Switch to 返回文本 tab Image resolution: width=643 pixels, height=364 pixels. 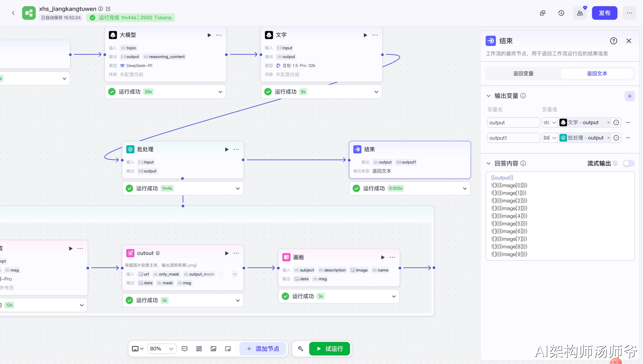click(597, 74)
